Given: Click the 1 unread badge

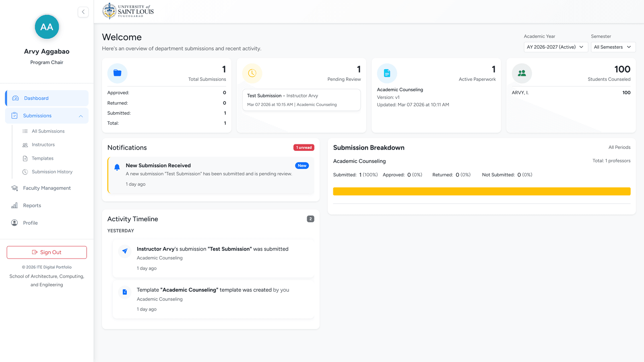Looking at the screenshot, I should [304, 148].
